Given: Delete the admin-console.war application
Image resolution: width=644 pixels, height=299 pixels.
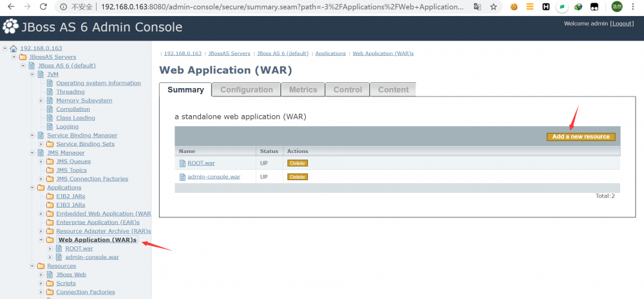Looking at the screenshot, I should [298, 177].
